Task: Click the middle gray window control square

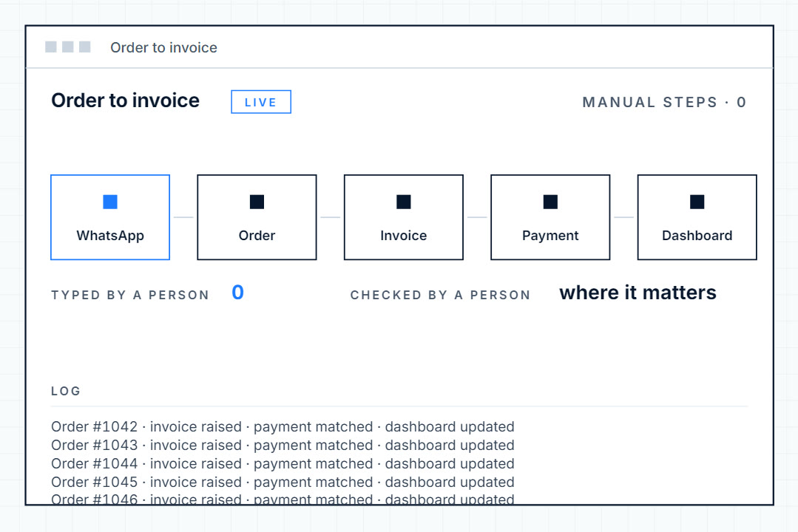Action: (68, 47)
